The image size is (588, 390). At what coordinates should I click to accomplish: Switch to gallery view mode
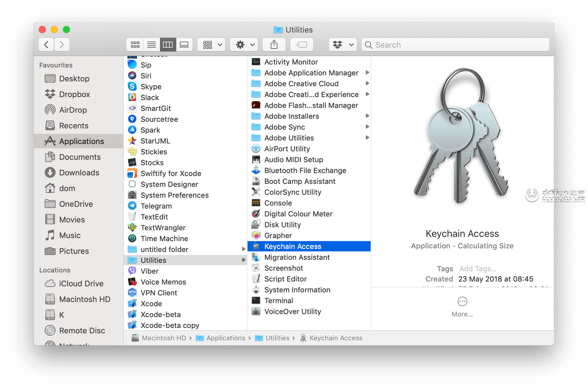(x=184, y=45)
